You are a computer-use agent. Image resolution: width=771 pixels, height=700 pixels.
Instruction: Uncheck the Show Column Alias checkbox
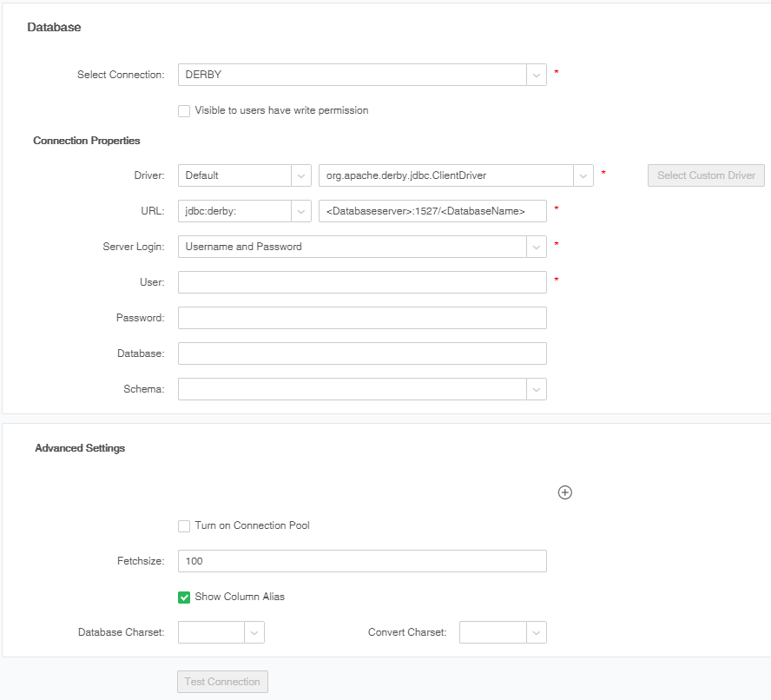184,598
